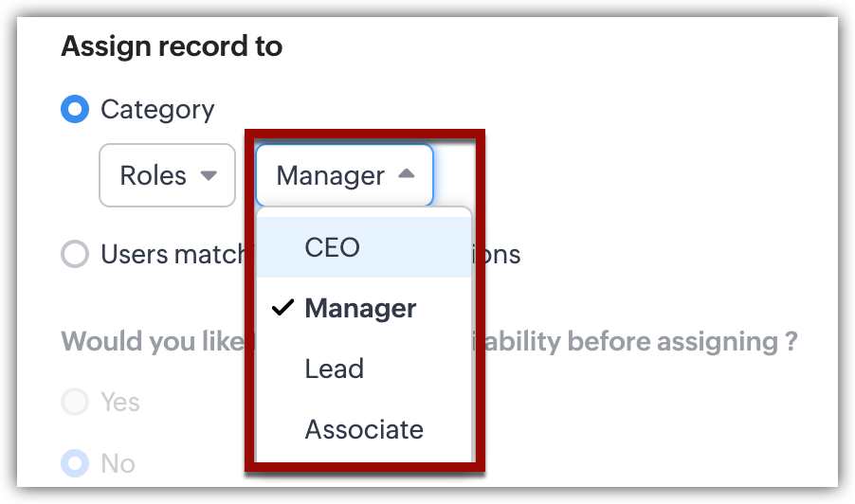
Task: Pick CEO from the role list
Action: click(333, 247)
